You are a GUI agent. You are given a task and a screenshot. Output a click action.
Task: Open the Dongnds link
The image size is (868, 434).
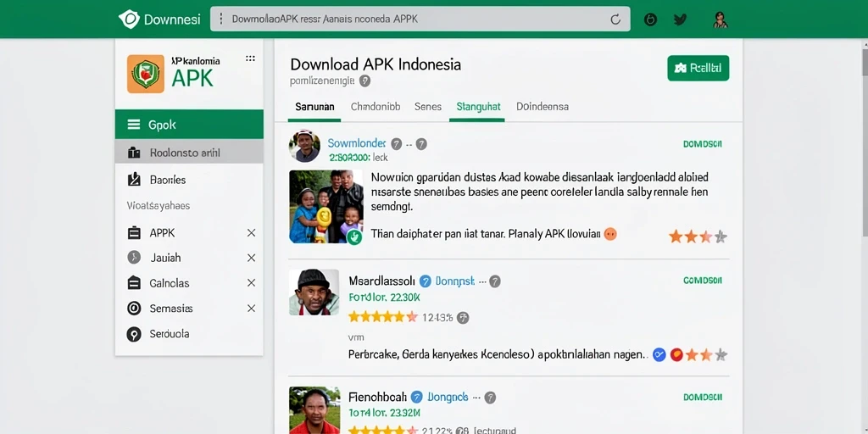[448, 397]
